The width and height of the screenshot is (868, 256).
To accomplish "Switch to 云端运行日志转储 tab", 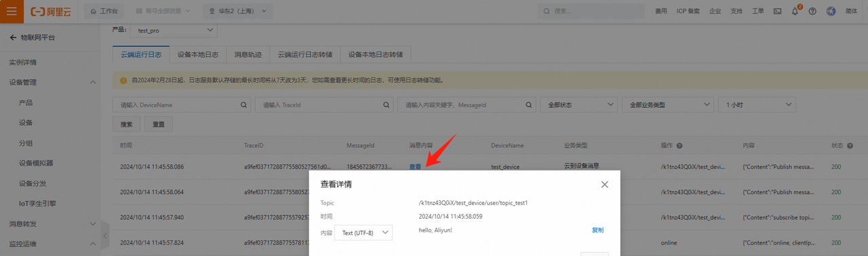I will [x=304, y=55].
